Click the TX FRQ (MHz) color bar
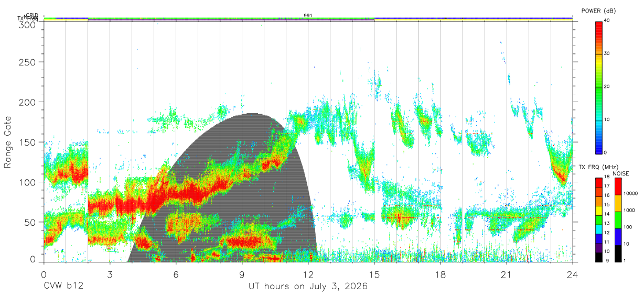Viewport: 644px width, 297px height. 599,219
